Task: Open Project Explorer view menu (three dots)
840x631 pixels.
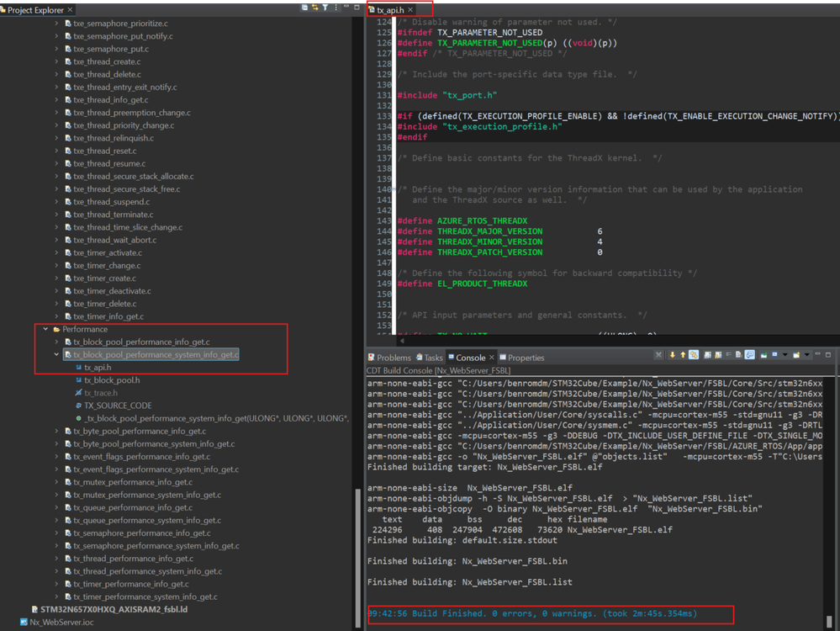Action: (x=335, y=8)
